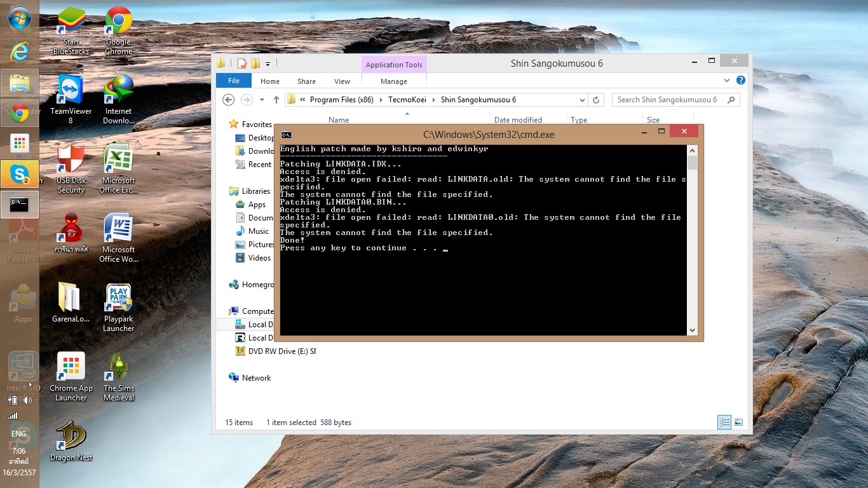Image resolution: width=868 pixels, height=488 pixels.
Task: Click the up one level arrow
Action: coord(276,100)
